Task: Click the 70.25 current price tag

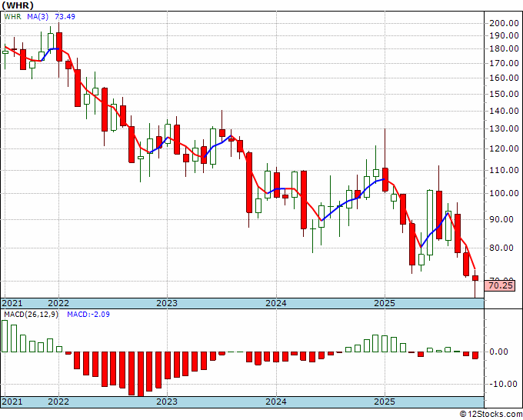Action: pos(500,286)
